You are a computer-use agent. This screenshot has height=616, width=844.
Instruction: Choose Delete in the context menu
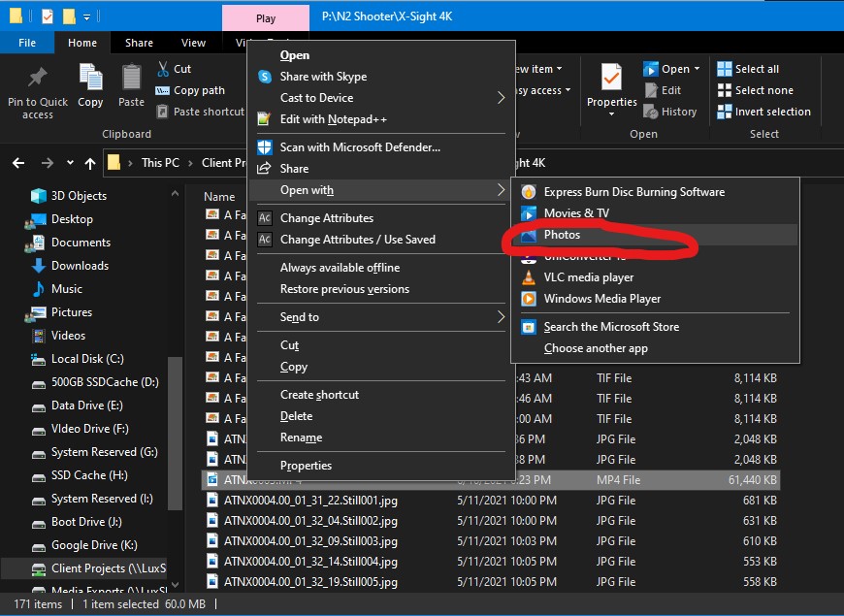point(296,416)
